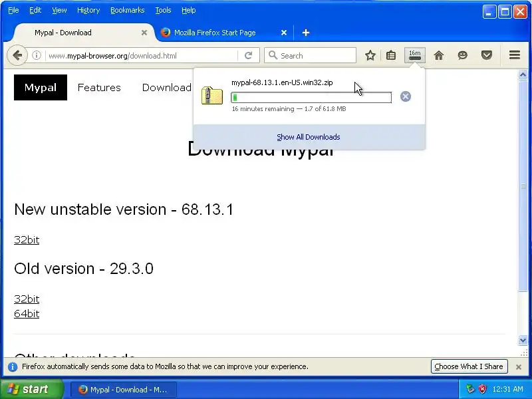Open the Help menu
Image resolution: width=532 pixels, height=399 pixels.
coord(188,10)
